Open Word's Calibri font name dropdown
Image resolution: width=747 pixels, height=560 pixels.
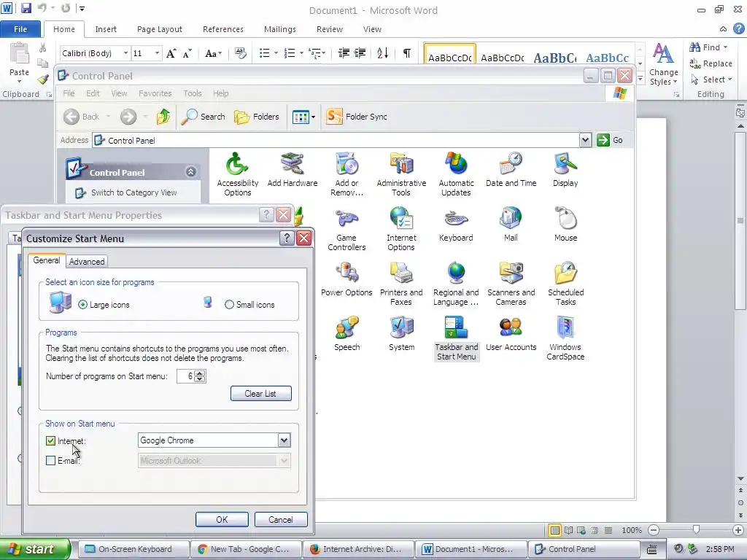[x=125, y=53]
